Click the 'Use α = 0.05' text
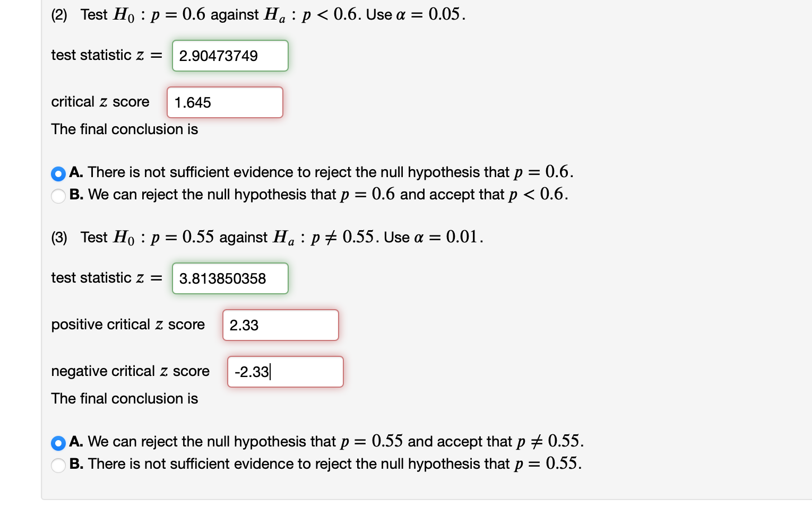 click(416, 15)
